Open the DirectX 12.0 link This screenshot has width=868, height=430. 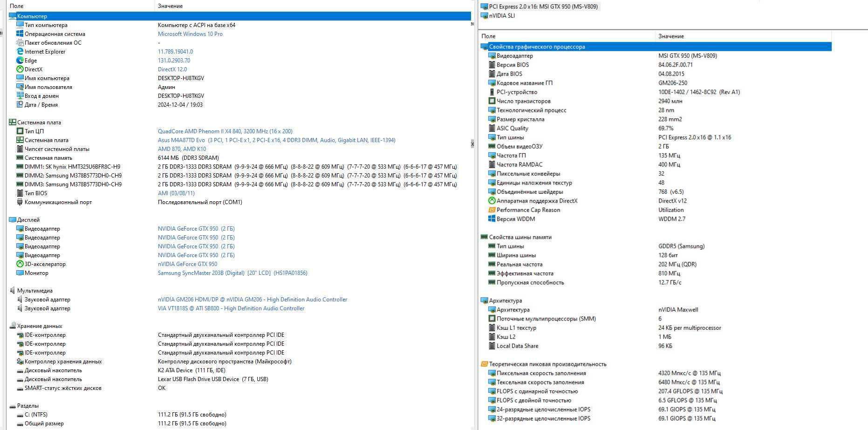coord(172,69)
